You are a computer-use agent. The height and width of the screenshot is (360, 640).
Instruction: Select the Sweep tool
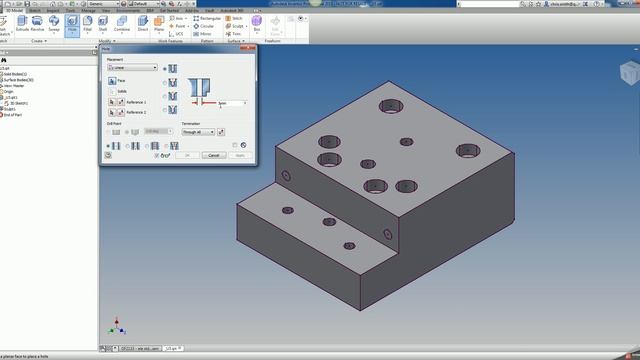[54, 24]
